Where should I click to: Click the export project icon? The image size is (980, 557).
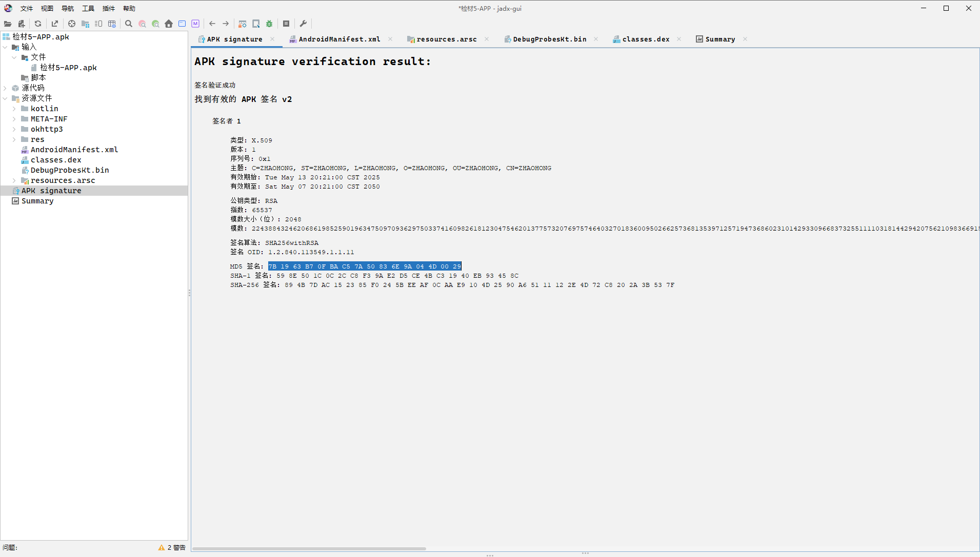pos(55,24)
